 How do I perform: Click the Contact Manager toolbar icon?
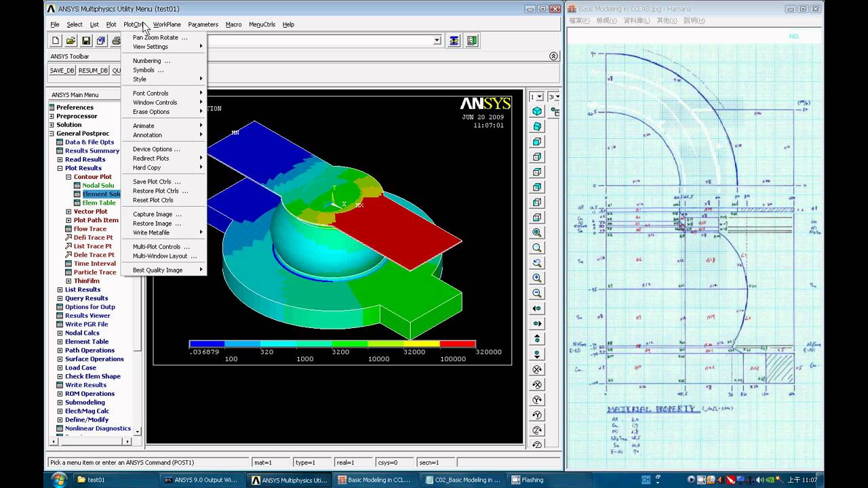pos(472,41)
